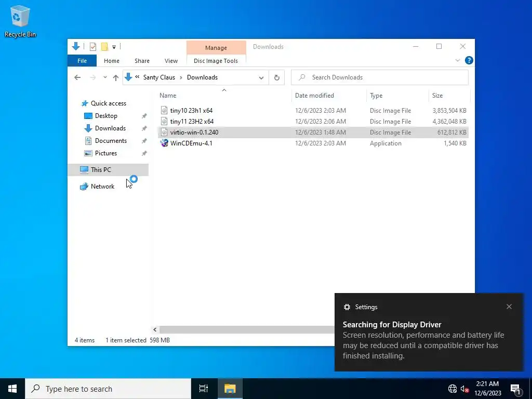Open Documents in navigation pane
This screenshot has height=399, width=532.
[x=111, y=141]
